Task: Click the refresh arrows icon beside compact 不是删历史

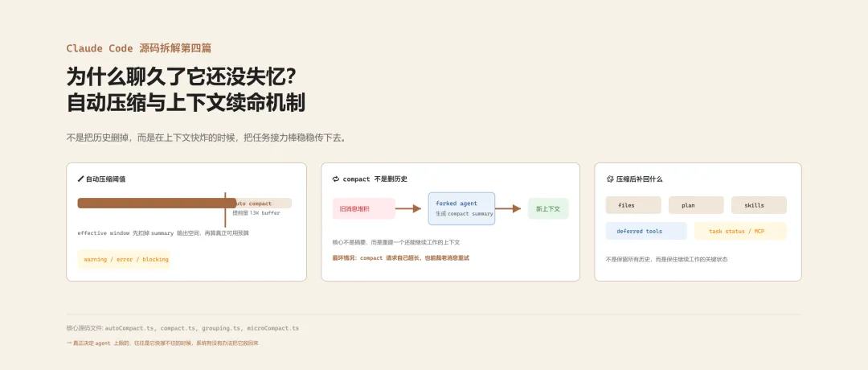Action: (335, 179)
